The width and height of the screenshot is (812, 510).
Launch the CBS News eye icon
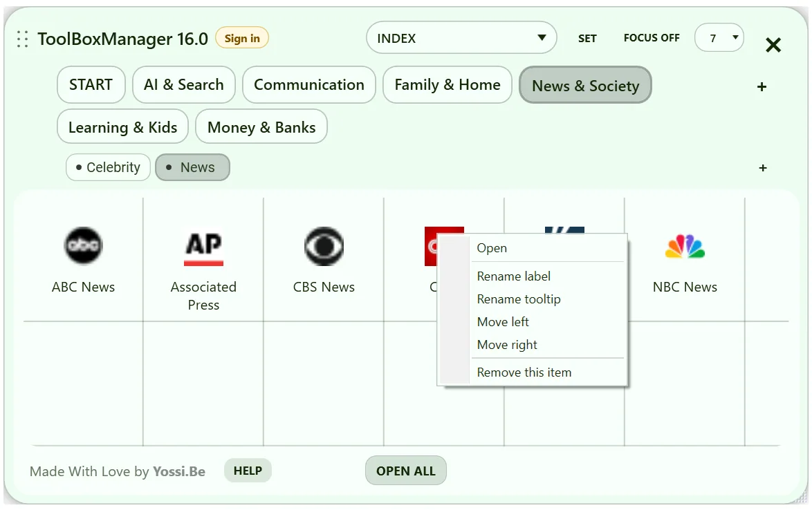coord(324,246)
